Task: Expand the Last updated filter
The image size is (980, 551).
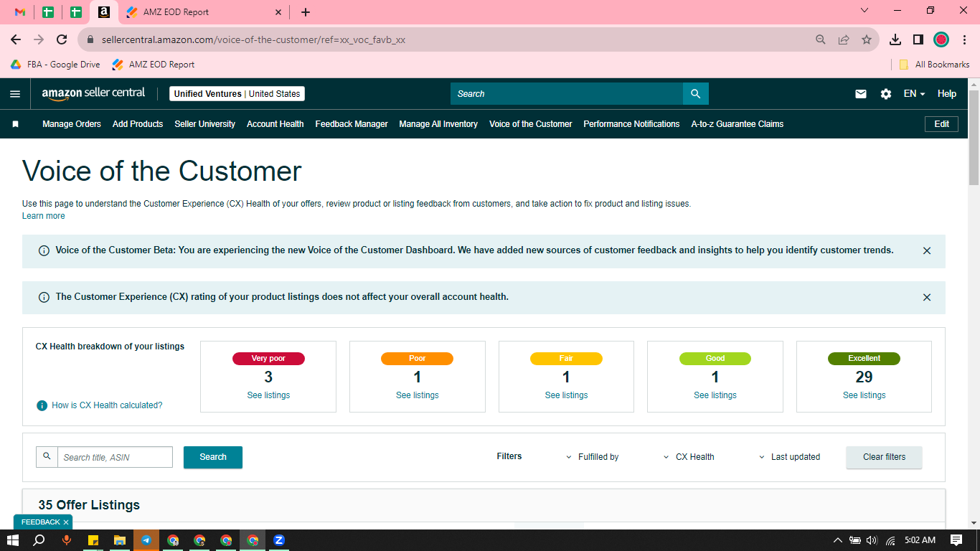Action: (789, 457)
